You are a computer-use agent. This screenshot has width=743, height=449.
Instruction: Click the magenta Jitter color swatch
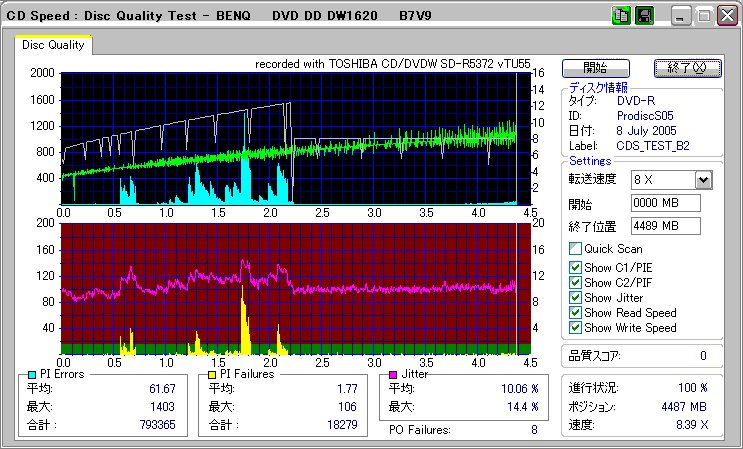(394, 374)
